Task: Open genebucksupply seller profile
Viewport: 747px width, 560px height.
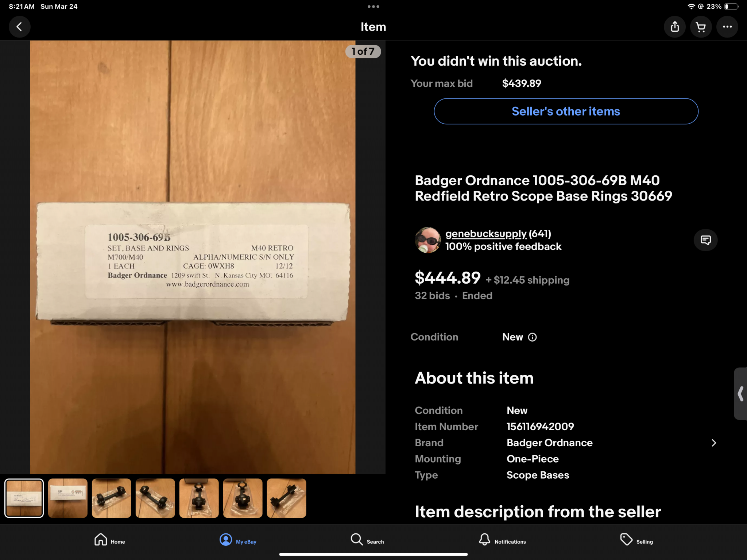Action: [x=486, y=234]
